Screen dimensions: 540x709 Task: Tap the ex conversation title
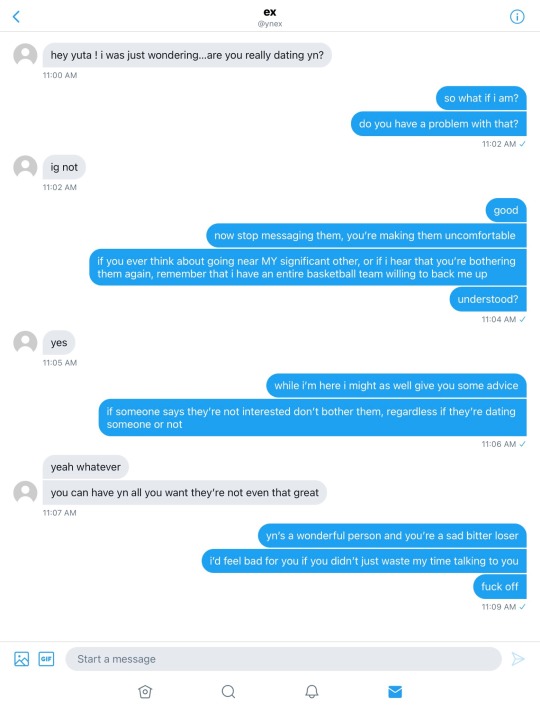270,12
